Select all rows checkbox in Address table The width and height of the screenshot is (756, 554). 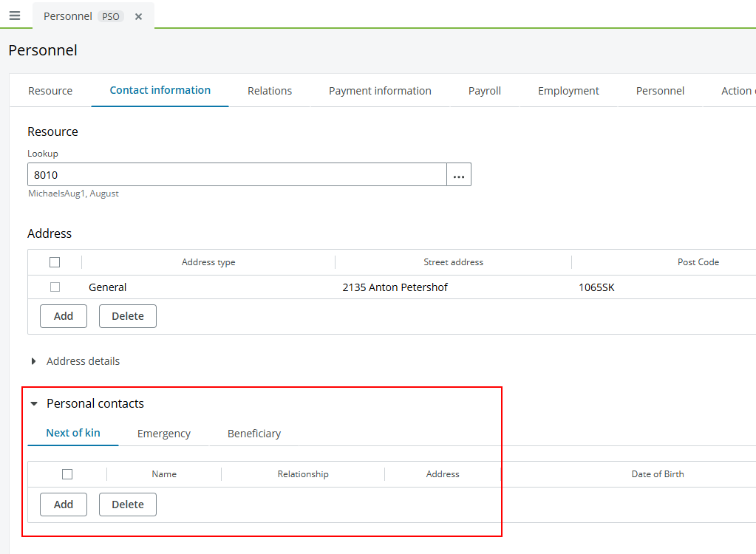click(55, 262)
